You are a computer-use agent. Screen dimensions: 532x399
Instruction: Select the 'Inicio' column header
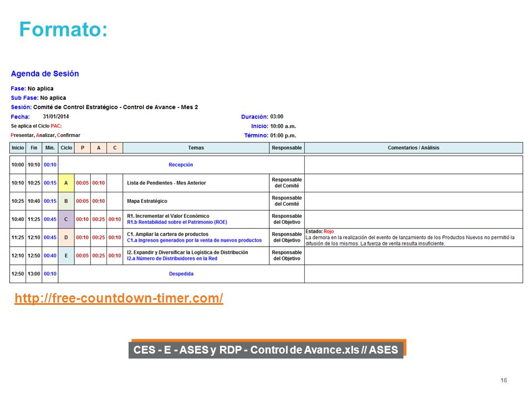[x=18, y=147]
